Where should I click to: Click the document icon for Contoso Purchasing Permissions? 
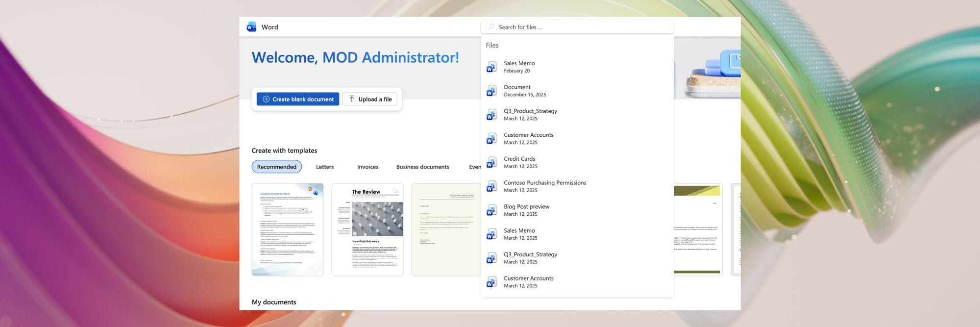tap(491, 186)
